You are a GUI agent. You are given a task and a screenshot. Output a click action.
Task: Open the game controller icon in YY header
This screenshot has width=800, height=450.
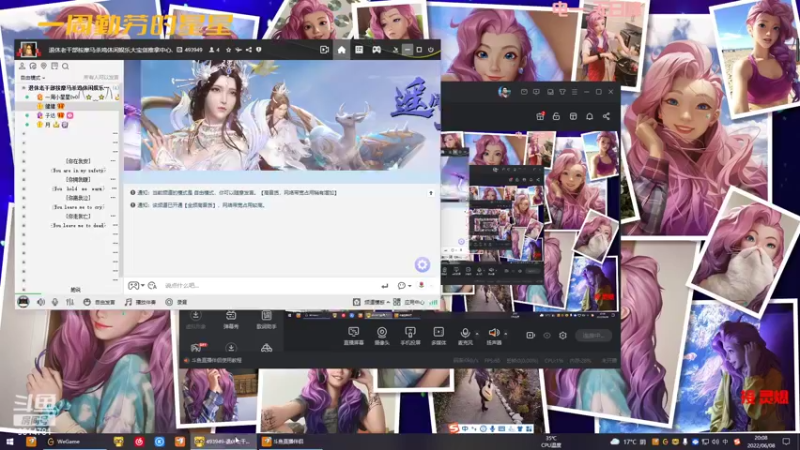point(377,49)
